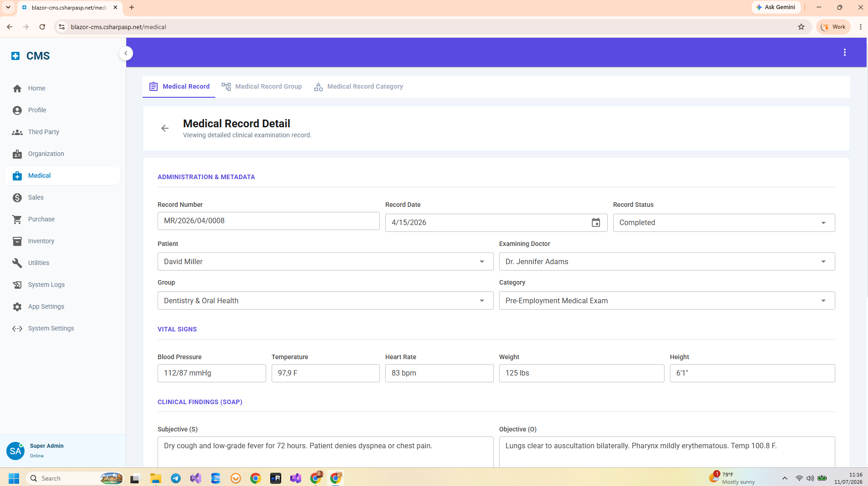Click the Utilities wrench icon
This screenshot has height=486, width=868.
coord(17,263)
